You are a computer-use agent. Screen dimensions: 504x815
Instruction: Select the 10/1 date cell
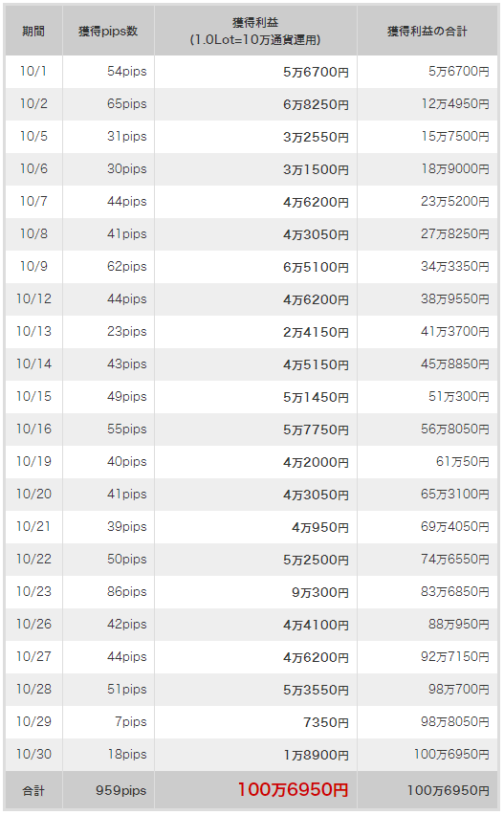(33, 72)
